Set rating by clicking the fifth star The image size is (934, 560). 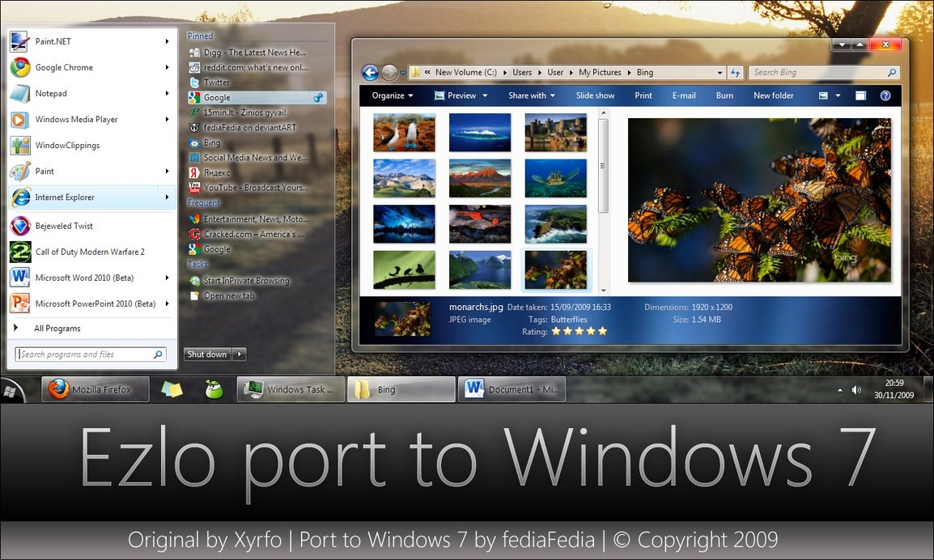(x=602, y=331)
